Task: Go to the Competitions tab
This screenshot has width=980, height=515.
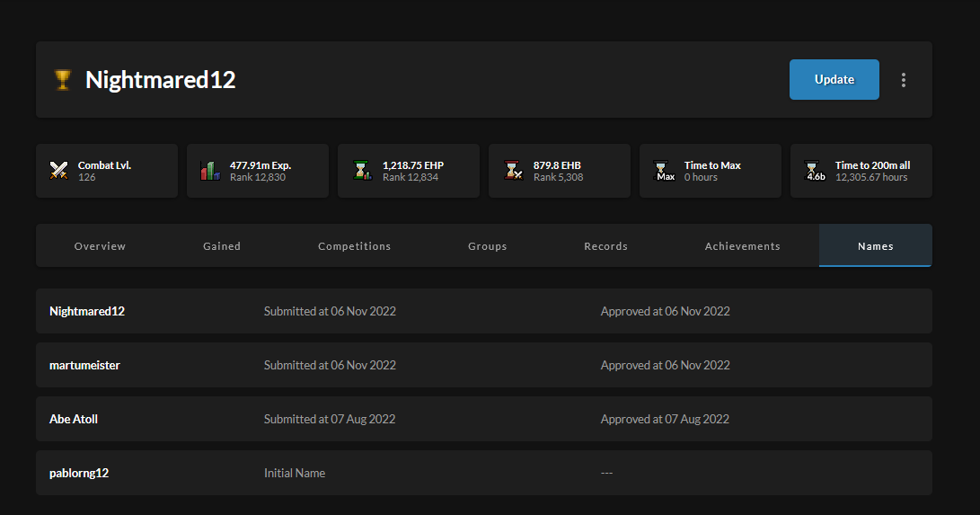Action: point(354,246)
